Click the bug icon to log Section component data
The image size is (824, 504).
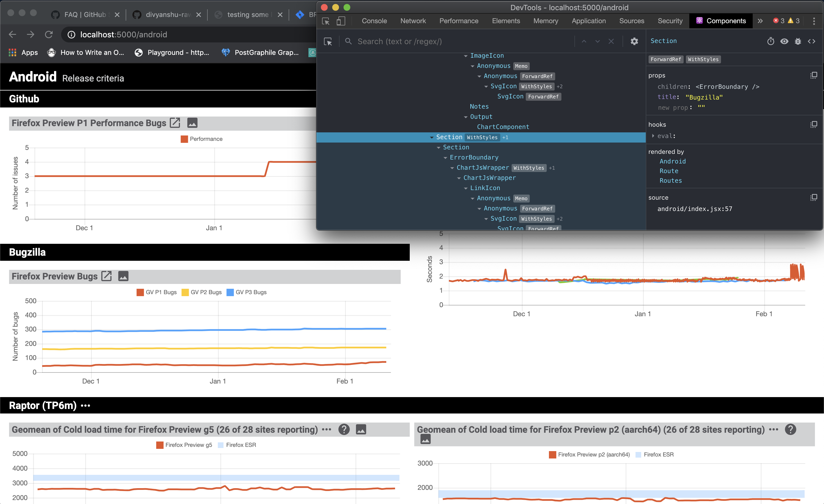(798, 41)
